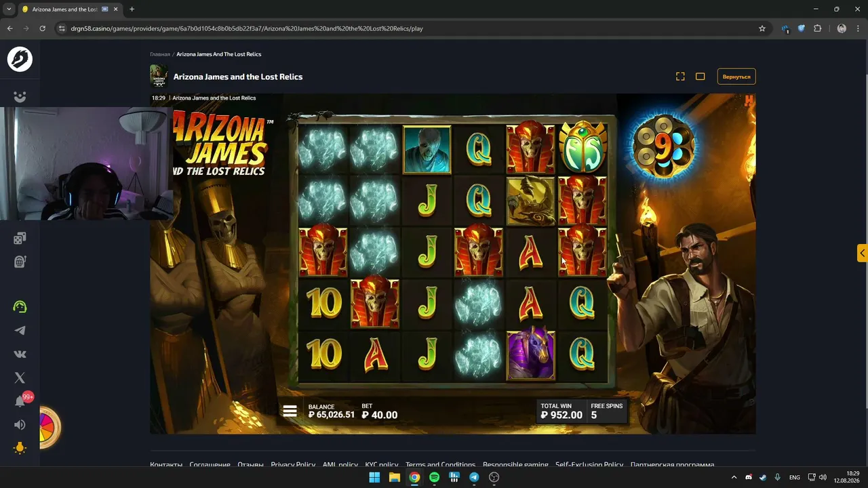Click the bet amount ₽ 40.00
Image resolution: width=868 pixels, height=488 pixels.
tap(380, 415)
